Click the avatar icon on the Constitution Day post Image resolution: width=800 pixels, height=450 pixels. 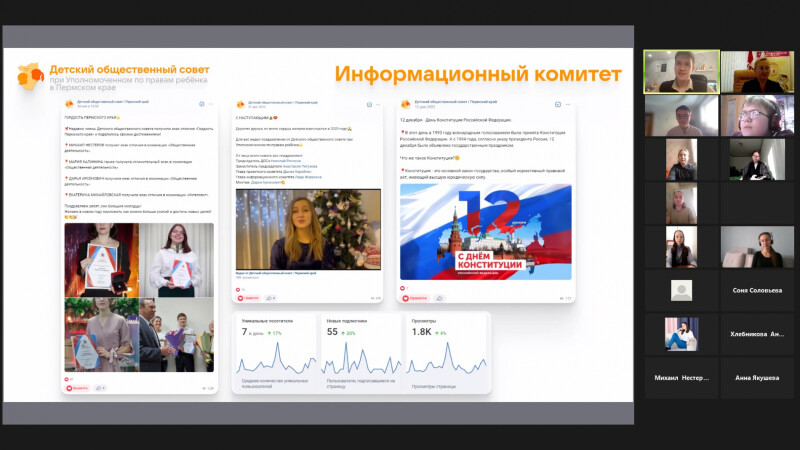tap(405, 103)
